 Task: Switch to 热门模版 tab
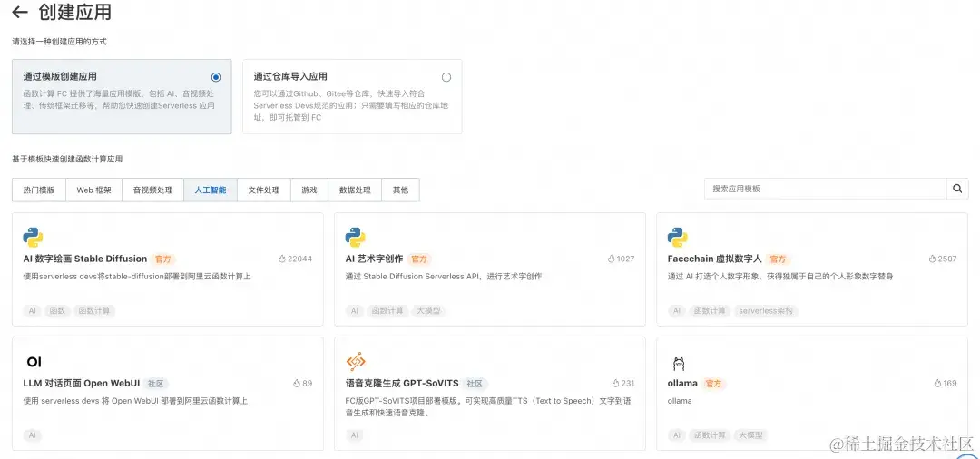(x=39, y=190)
